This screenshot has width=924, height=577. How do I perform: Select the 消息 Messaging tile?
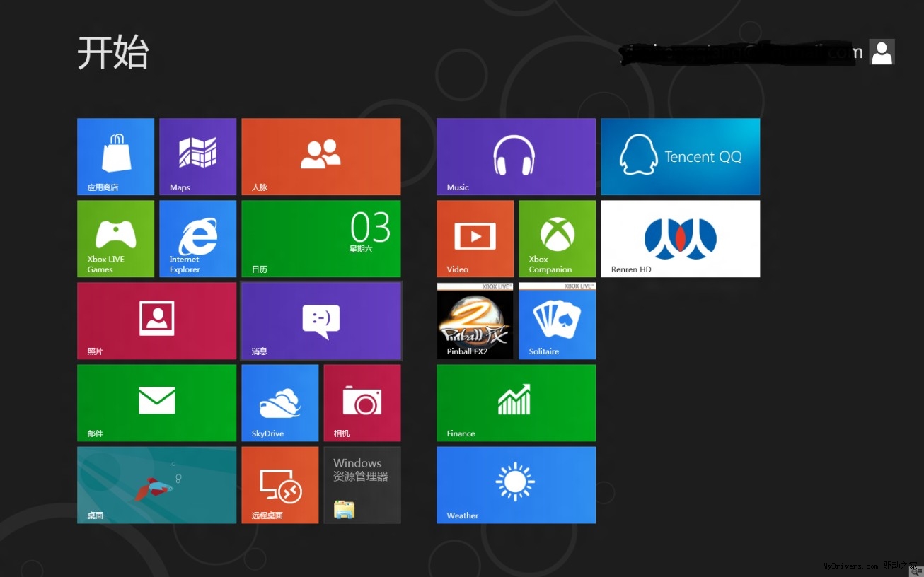[x=321, y=321]
